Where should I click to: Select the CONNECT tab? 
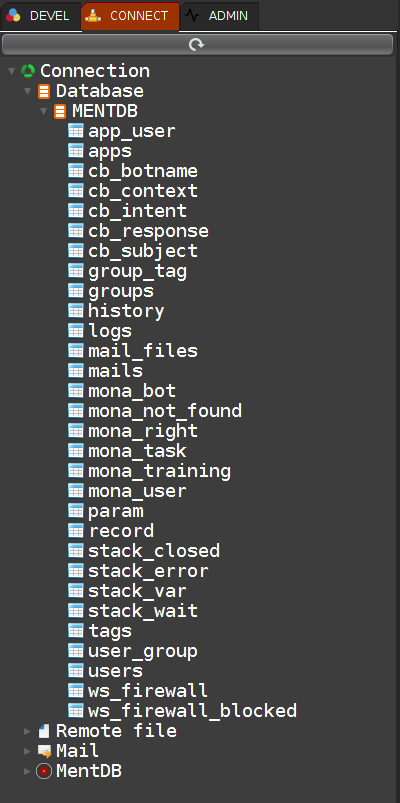pos(130,16)
